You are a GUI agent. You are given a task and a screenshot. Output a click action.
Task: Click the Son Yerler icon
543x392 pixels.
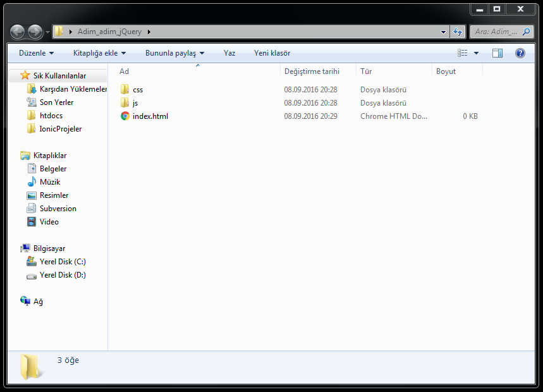click(32, 102)
